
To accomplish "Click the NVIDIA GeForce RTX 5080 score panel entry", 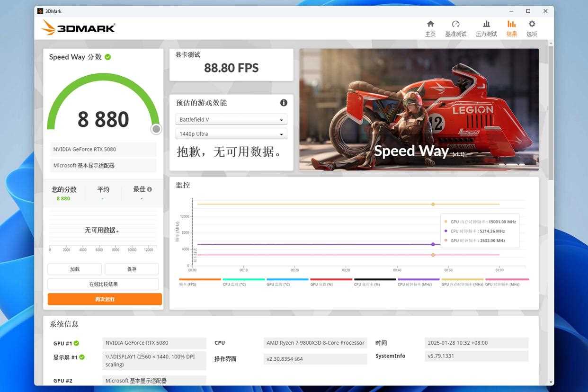I will (x=103, y=149).
